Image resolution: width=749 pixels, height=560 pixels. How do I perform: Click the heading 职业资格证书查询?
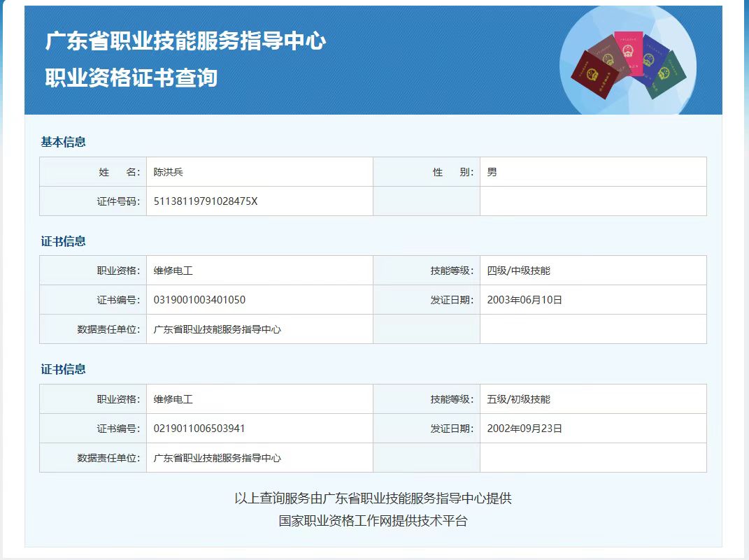tap(131, 78)
